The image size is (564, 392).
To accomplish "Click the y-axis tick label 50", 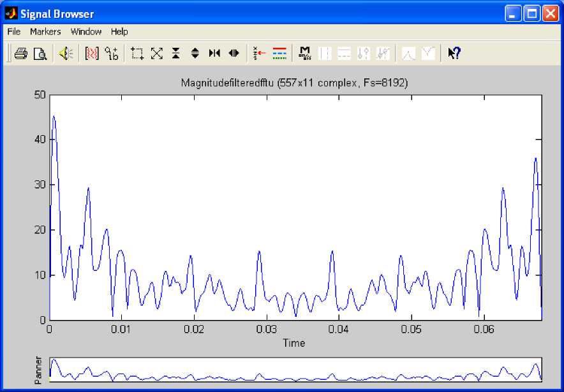I will point(39,95).
